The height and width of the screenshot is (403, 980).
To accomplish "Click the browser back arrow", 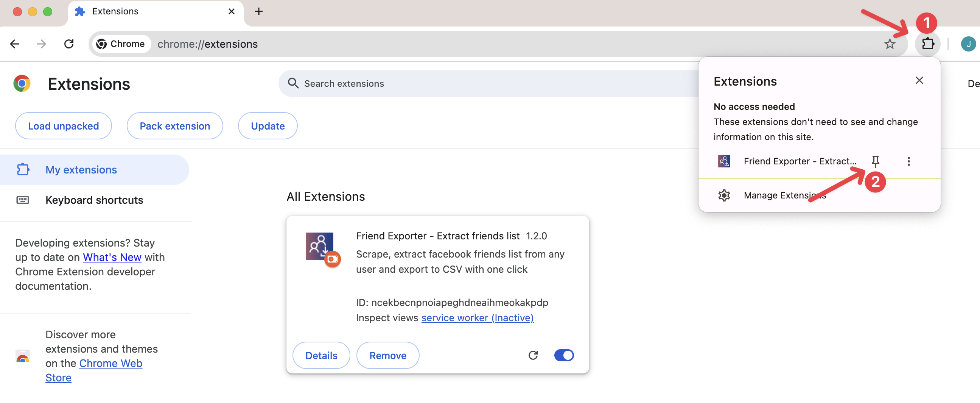I will click(x=15, y=44).
